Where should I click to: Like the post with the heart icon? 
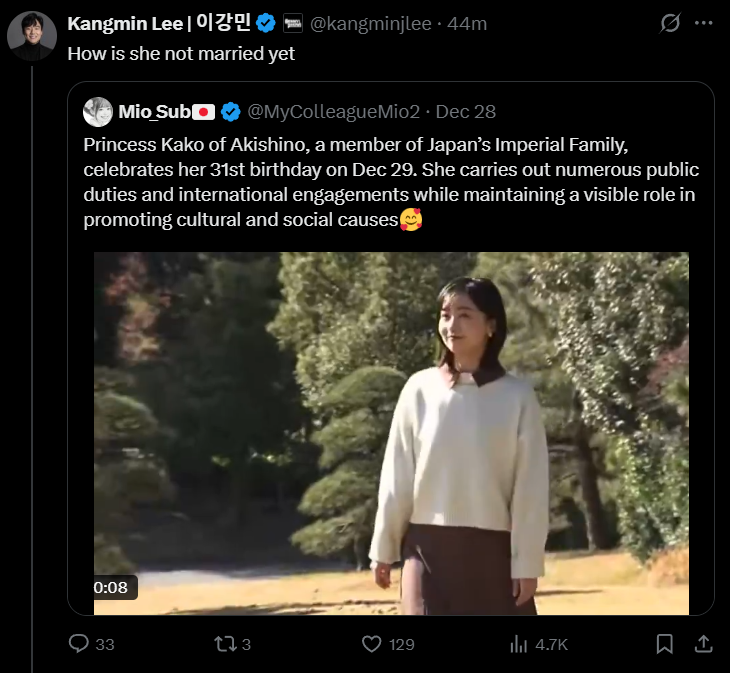coord(372,644)
